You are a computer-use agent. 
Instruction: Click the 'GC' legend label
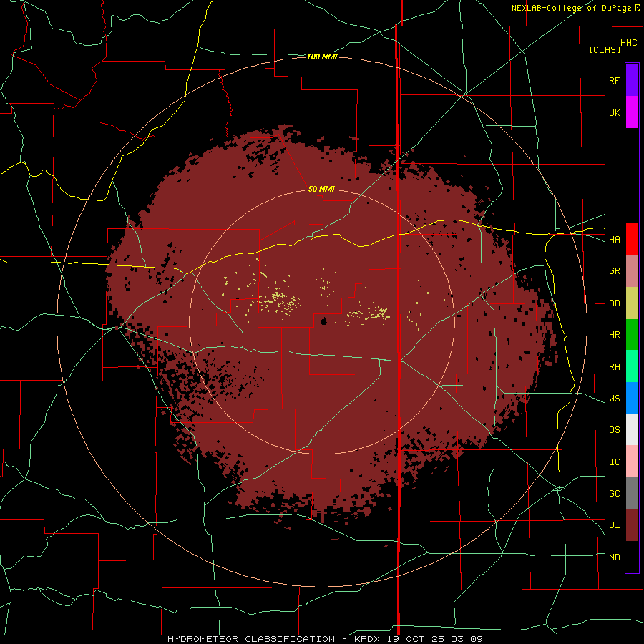[615, 494]
